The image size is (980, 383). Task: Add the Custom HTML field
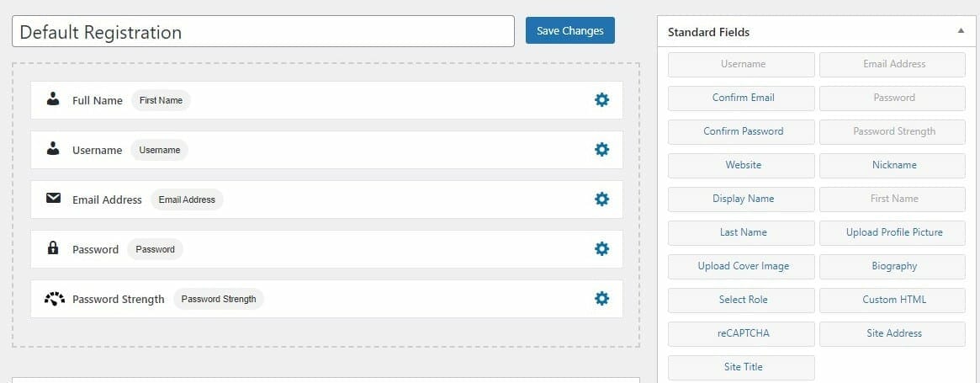[x=893, y=300]
